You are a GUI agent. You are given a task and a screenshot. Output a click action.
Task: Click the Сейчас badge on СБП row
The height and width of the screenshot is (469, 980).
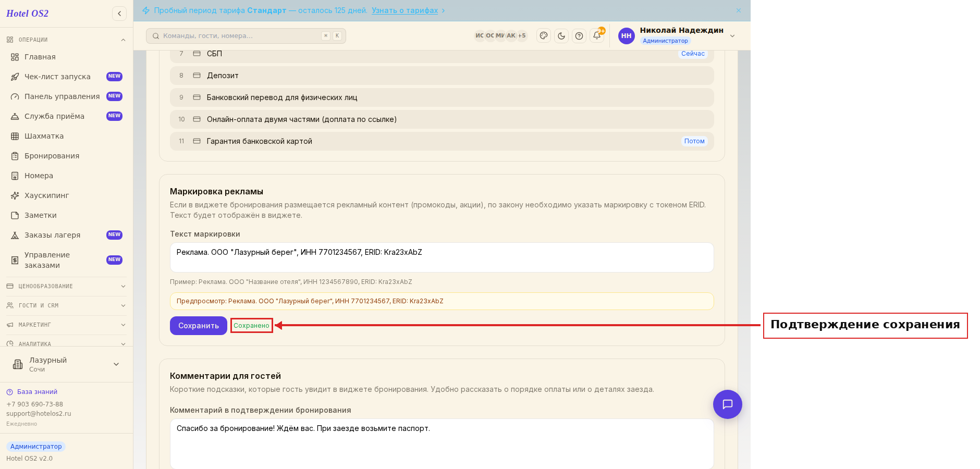tap(693, 54)
